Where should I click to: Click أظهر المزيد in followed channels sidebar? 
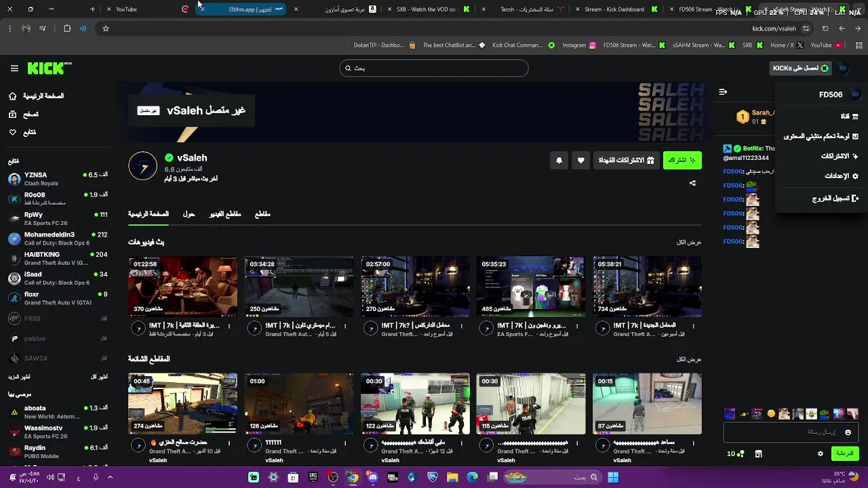tap(19, 377)
